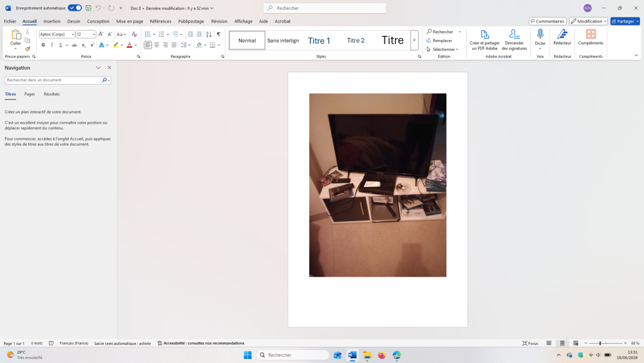Switch to Read mode view in status bar
Image resolution: width=644 pixels, height=363 pixels.
(x=549, y=343)
